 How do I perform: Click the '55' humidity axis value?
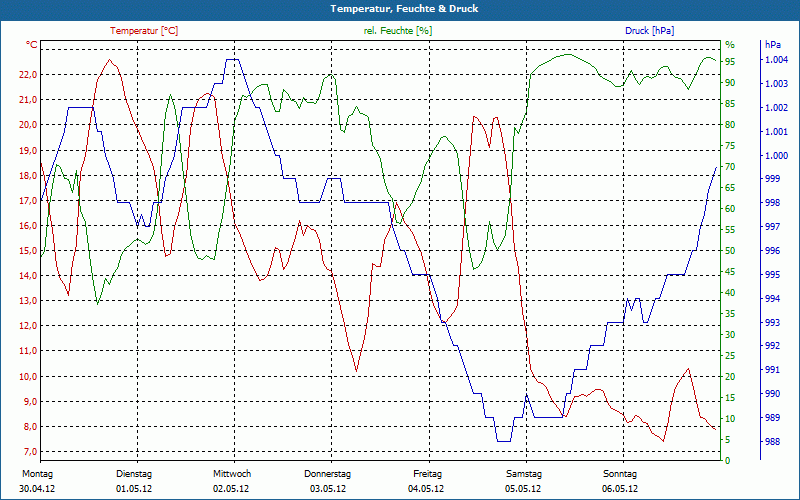730,230
